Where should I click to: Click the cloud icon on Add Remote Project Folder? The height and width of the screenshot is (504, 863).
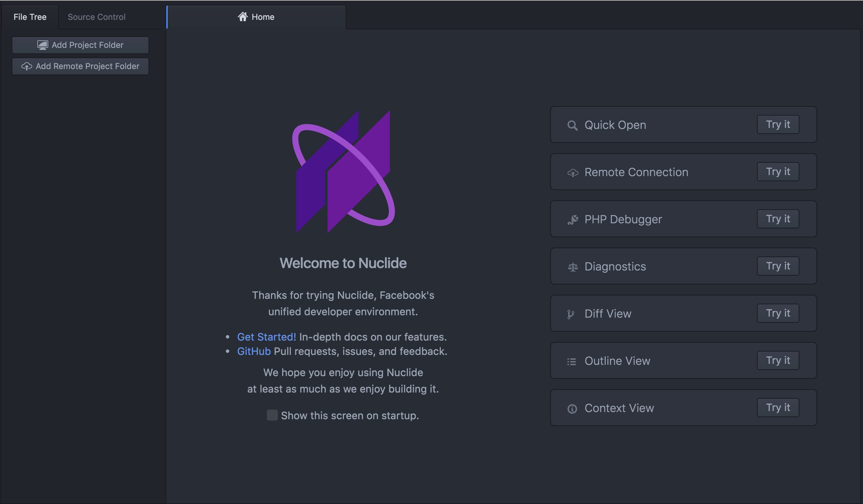pyautogui.click(x=27, y=66)
